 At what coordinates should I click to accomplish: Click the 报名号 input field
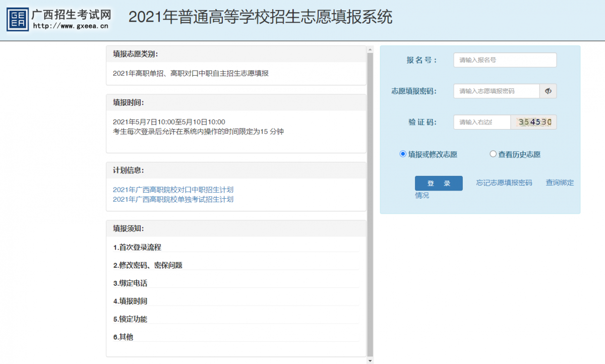(x=505, y=60)
